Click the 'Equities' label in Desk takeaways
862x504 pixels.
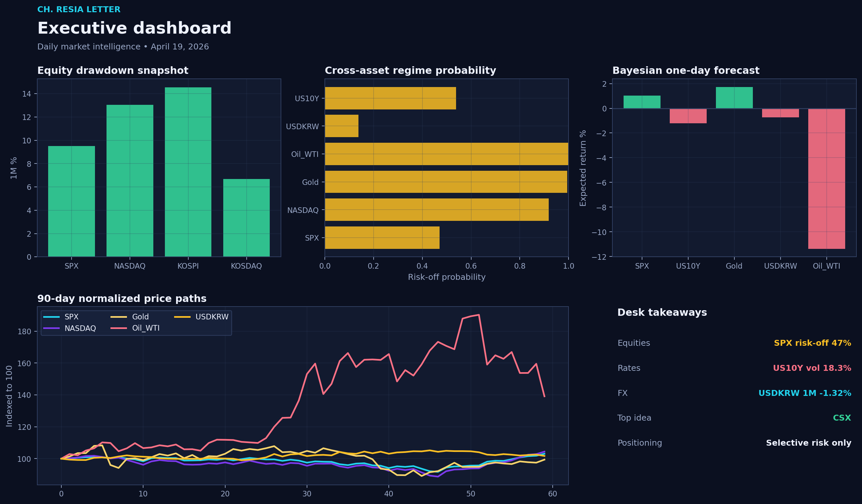coord(633,343)
